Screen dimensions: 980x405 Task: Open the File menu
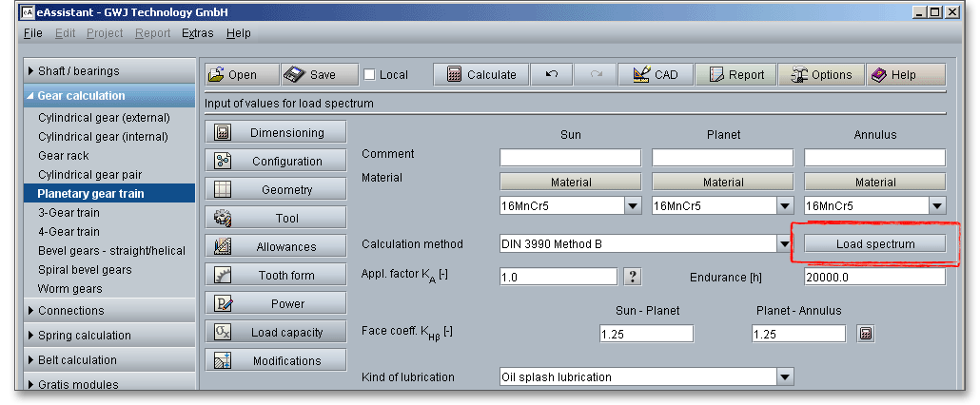32,33
